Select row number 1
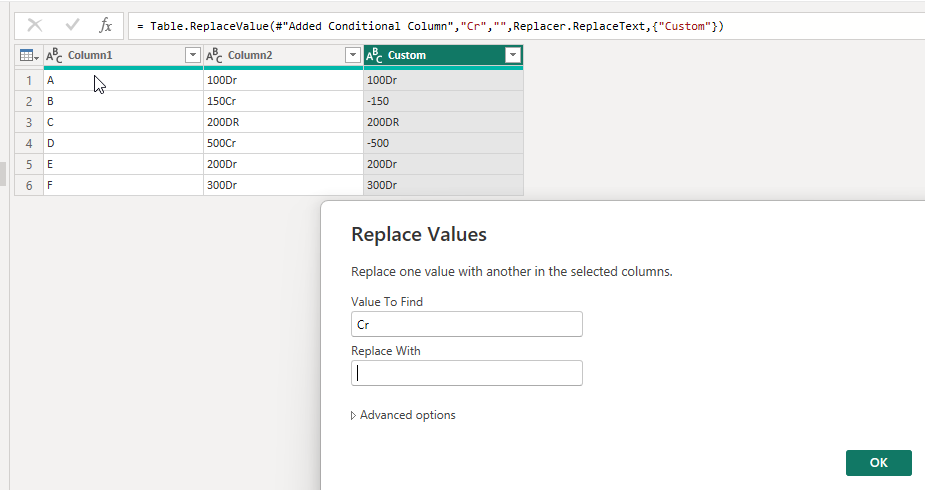The height and width of the screenshot is (490, 925). tap(29, 80)
